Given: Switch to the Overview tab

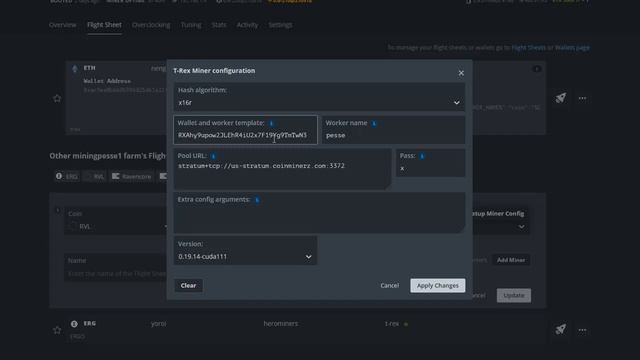Looking at the screenshot, I should 62,25.
